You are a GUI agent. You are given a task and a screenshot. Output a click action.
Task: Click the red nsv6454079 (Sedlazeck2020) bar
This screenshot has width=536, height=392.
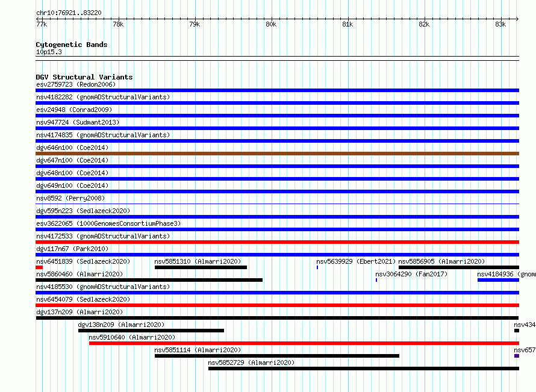[277, 305]
